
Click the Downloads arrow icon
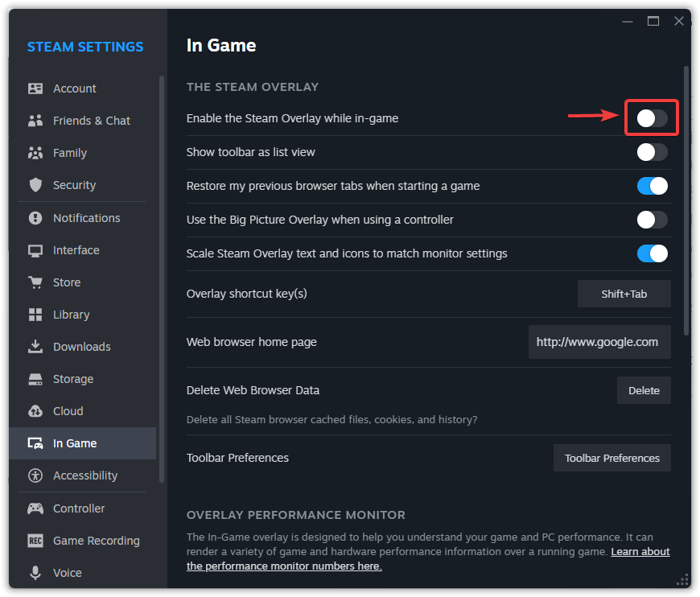coord(35,346)
